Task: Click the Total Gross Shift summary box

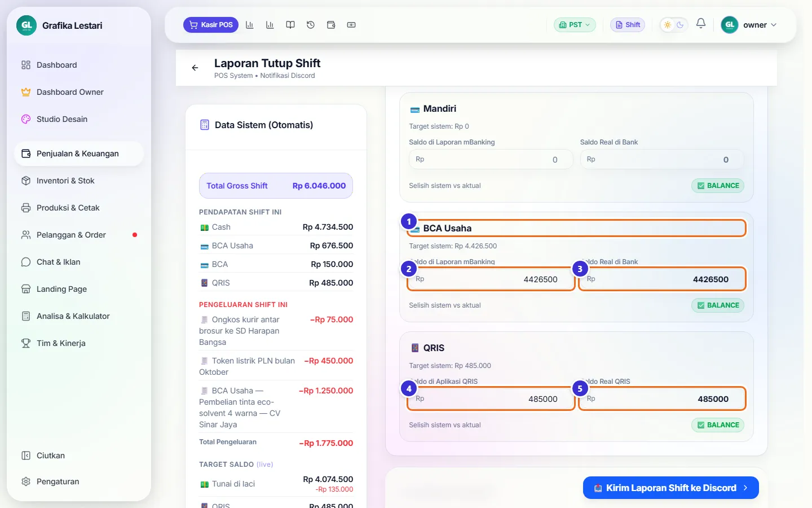Action: [276, 186]
